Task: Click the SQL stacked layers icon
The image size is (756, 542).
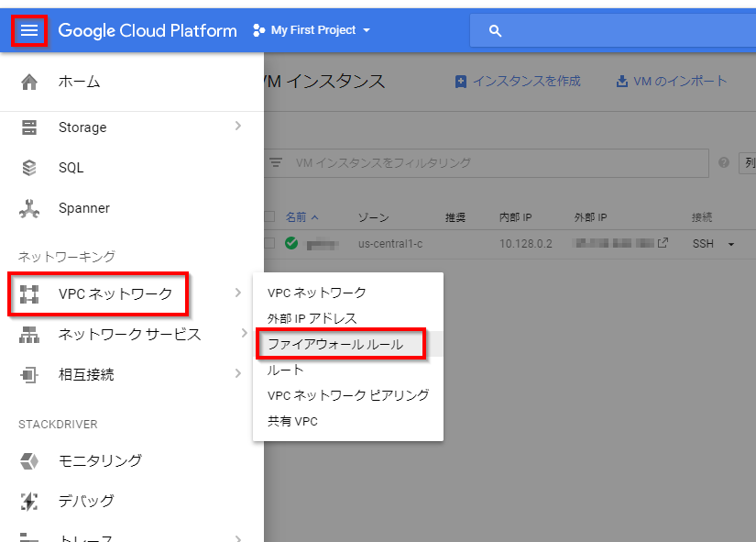Action: (x=29, y=168)
